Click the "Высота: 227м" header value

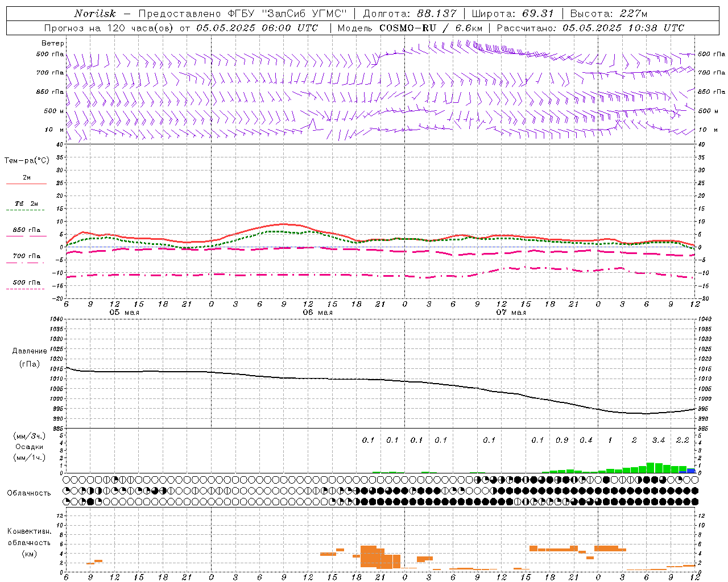click(609, 14)
